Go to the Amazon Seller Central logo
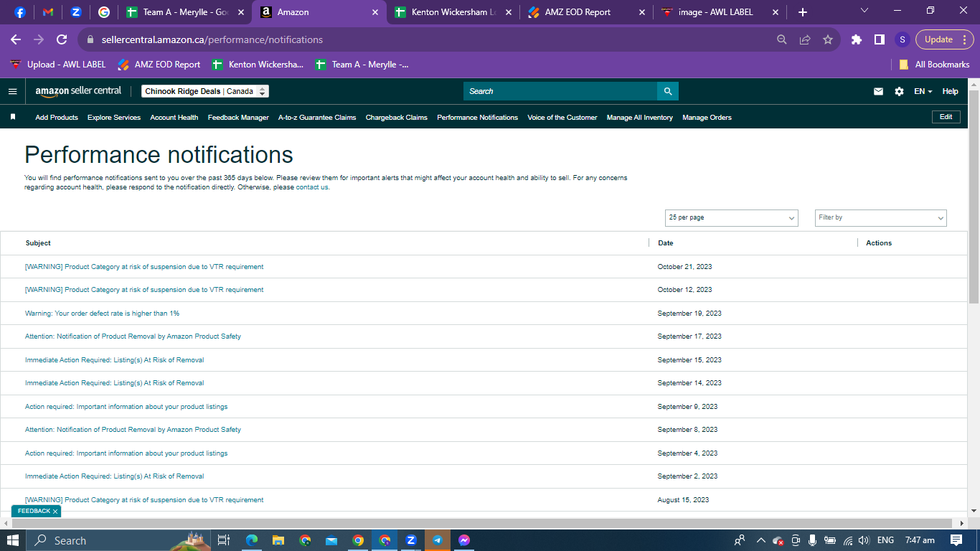 (x=78, y=91)
